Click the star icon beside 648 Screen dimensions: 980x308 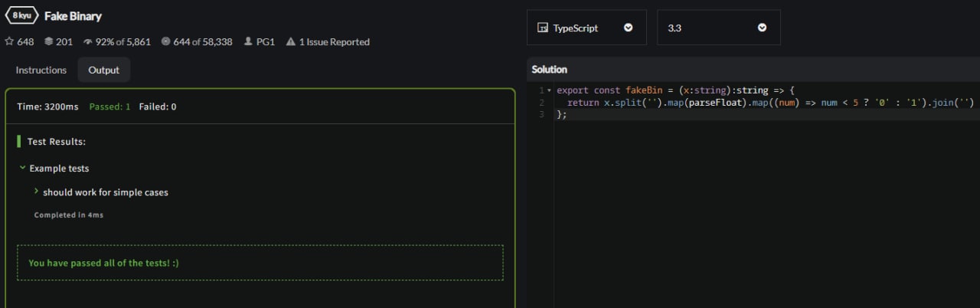click(9, 42)
